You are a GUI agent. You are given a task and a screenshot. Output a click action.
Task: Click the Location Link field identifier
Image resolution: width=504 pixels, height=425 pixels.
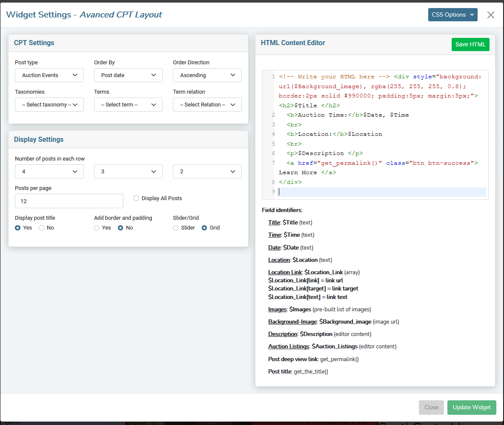pyautogui.click(x=314, y=272)
